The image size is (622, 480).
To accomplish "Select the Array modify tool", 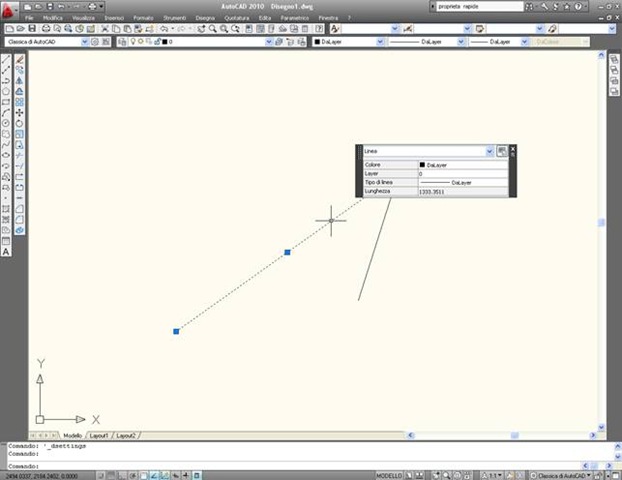I will (x=20, y=101).
